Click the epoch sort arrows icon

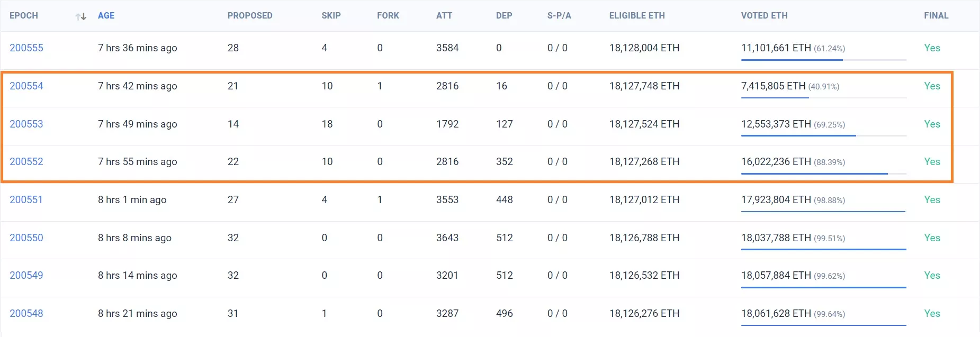point(81,16)
